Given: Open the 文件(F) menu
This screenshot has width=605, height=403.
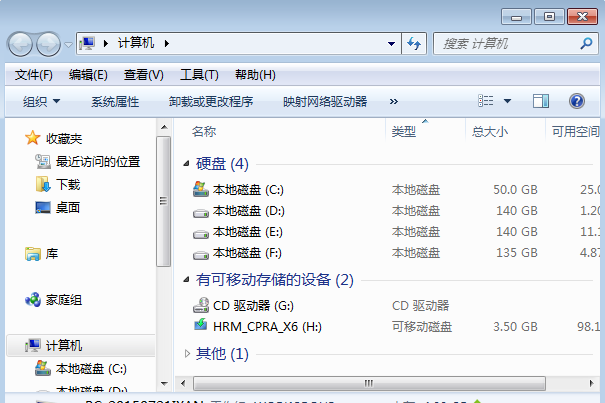Looking at the screenshot, I should point(34,75).
